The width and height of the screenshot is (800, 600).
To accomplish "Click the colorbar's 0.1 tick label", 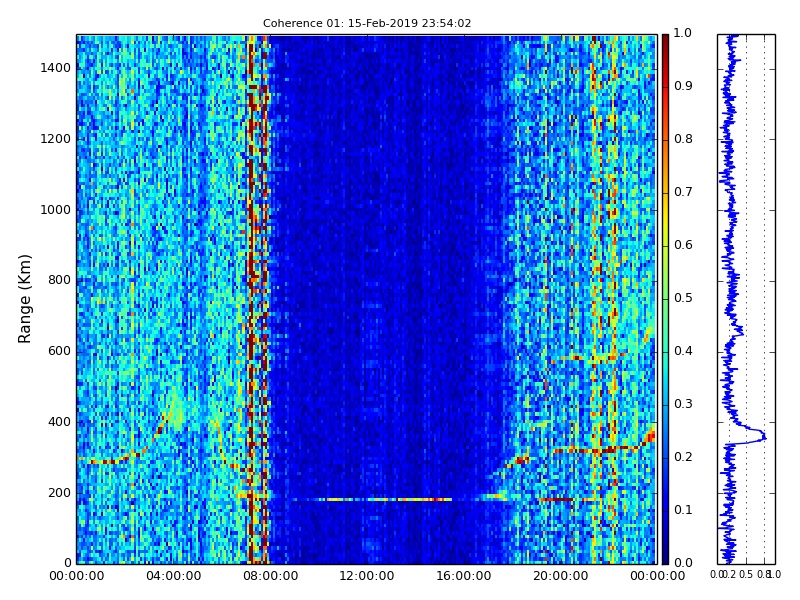I will [683, 510].
